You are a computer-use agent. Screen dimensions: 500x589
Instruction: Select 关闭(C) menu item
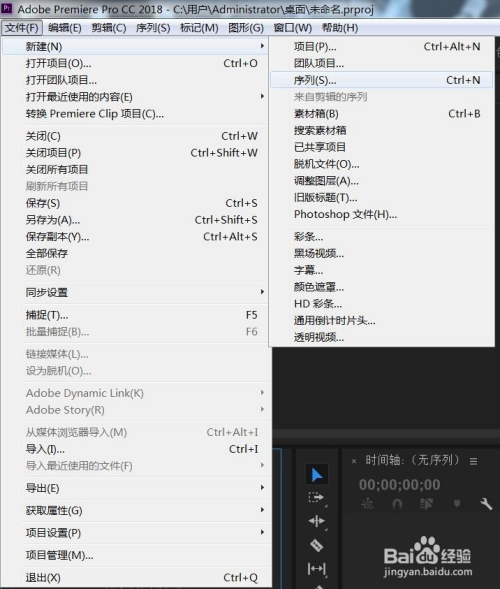pos(135,136)
